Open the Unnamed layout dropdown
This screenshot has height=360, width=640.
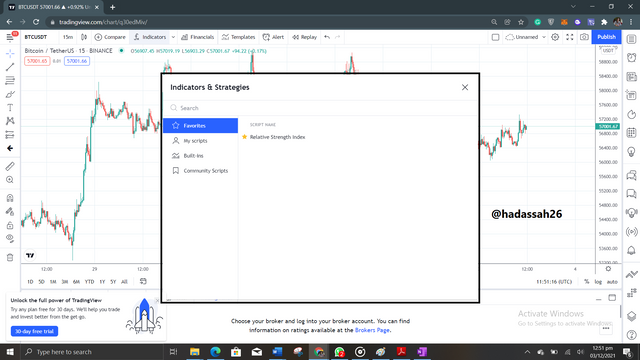click(525, 37)
